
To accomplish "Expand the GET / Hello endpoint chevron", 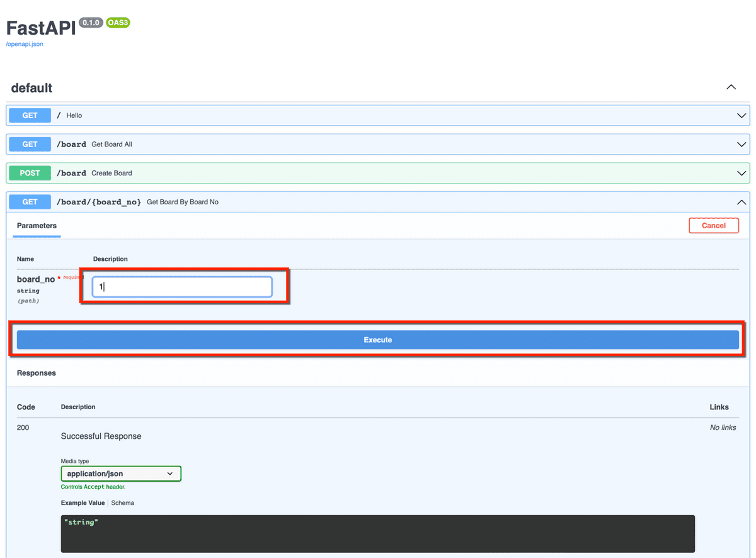I will 742,115.
